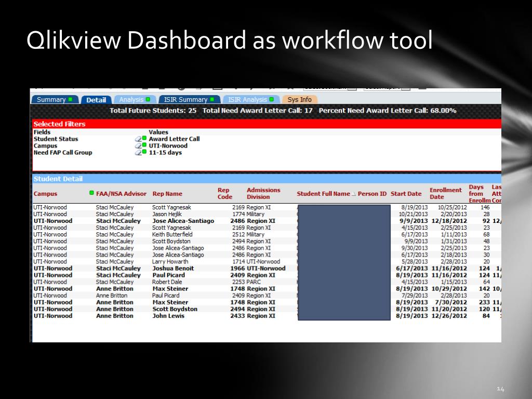Open the ISIR Summary tab
The width and height of the screenshot is (532, 399).
pyautogui.click(x=189, y=99)
